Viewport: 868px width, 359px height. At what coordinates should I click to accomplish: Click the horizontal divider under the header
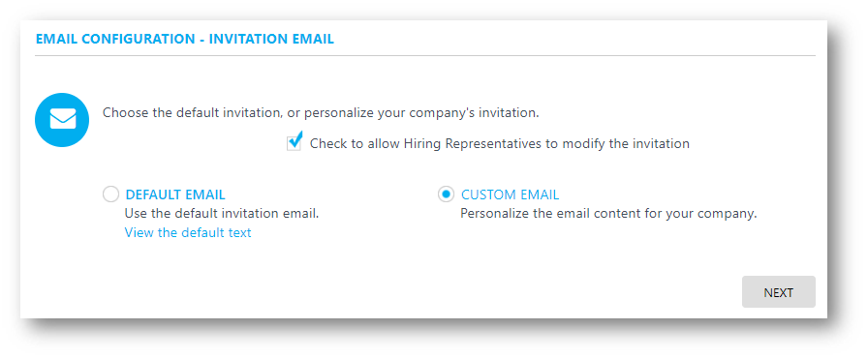click(425, 56)
